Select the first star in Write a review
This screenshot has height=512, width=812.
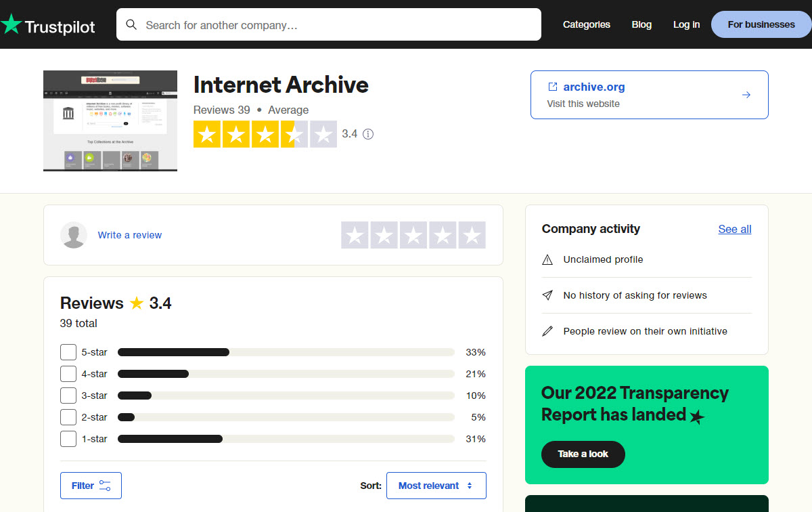(355, 235)
